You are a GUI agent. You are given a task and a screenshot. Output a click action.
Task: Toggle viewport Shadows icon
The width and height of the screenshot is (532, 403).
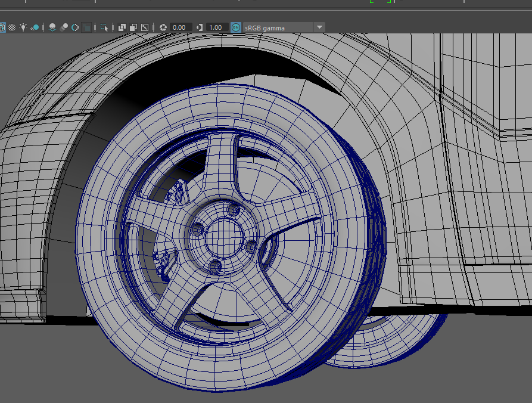35,27
